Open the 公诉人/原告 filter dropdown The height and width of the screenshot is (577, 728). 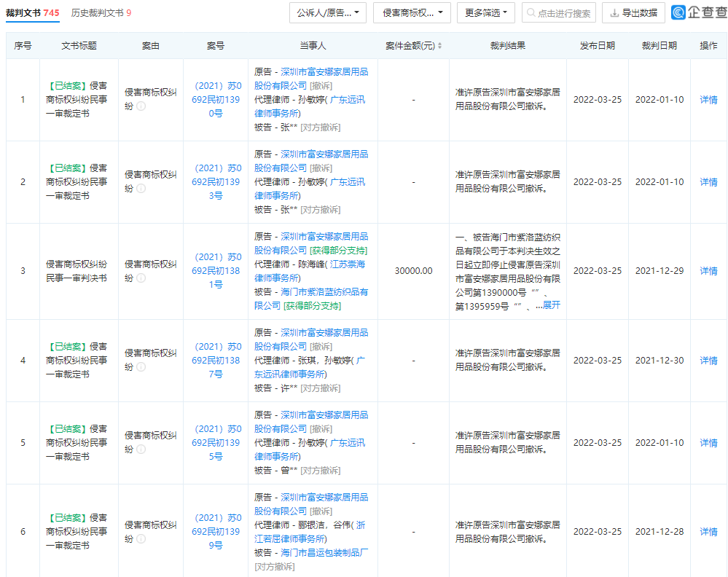point(328,13)
